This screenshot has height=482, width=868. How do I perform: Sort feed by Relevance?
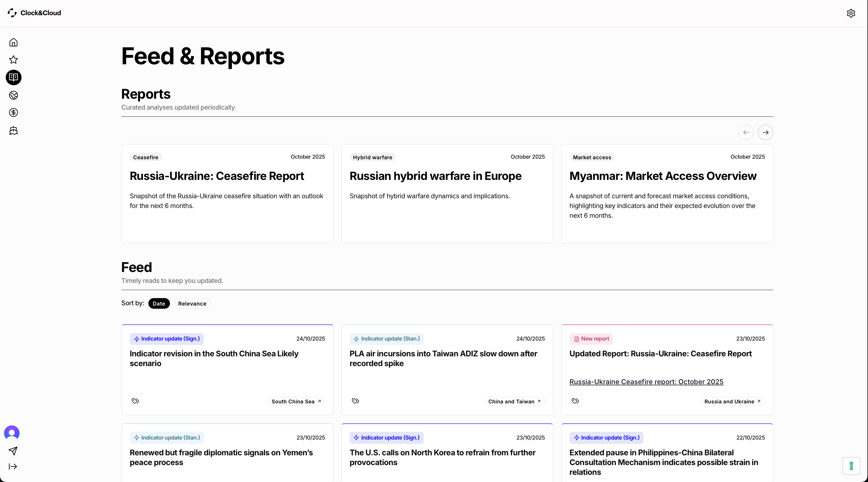coord(192,304)
